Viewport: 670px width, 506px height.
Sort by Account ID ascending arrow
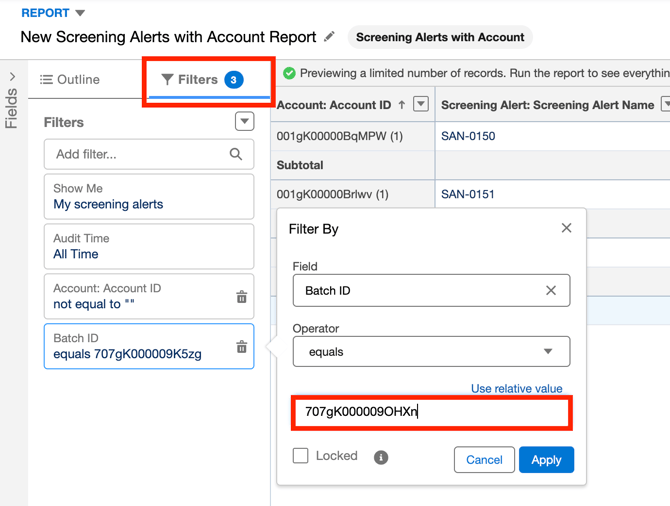pyautogui.click(x=402, y=105)
